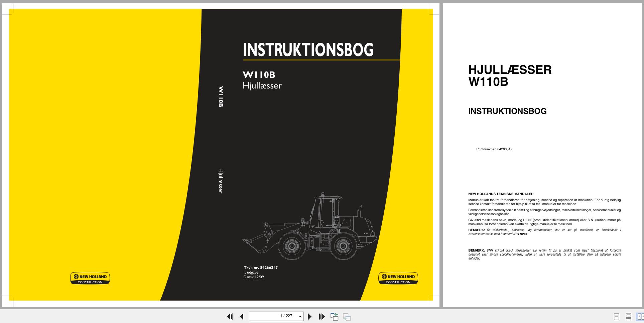Switch to single page layout
The height and width of the screenshot is (323, 644).
616,316
